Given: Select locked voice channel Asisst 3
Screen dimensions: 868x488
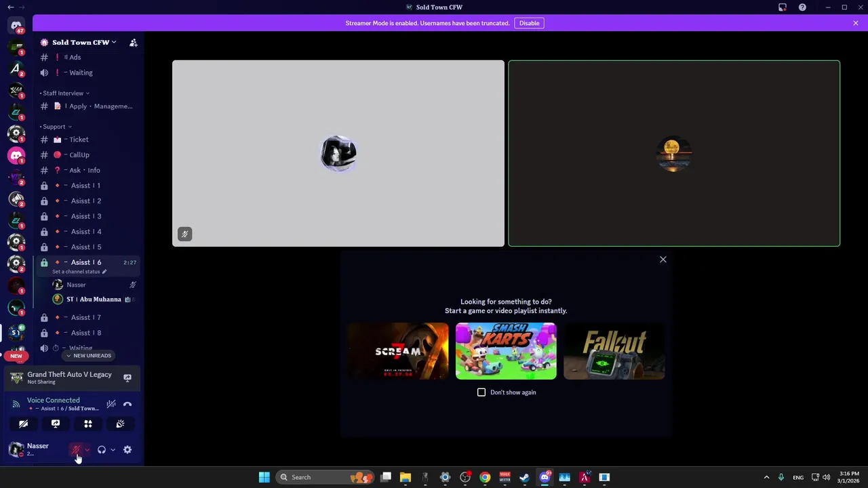Looking at the screenshot, I should [88, 216].
